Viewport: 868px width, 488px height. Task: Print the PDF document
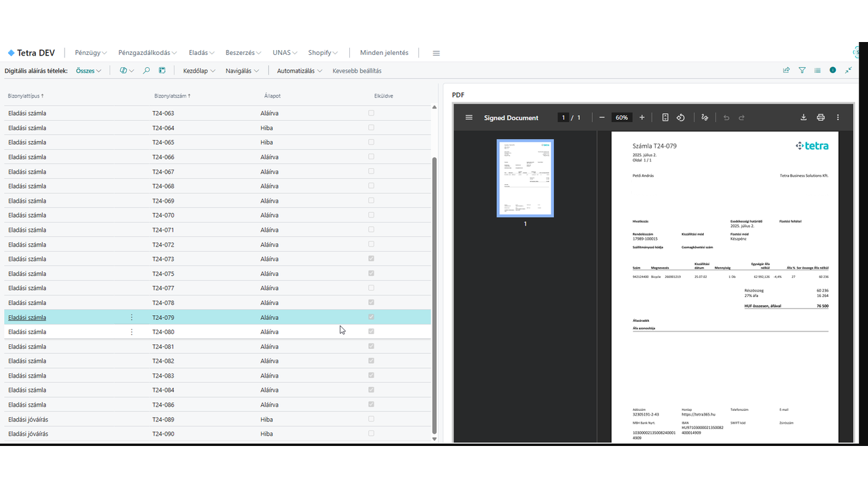(x=821, y=117)
